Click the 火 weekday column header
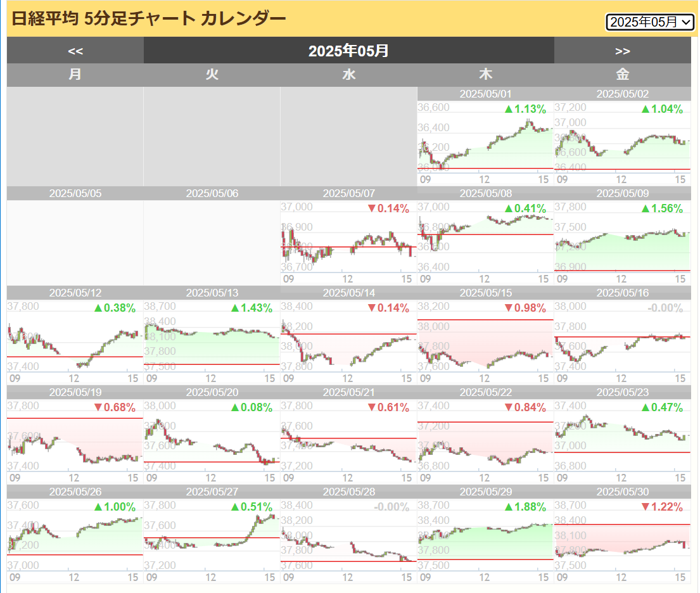This screenshot has width=700, height=593. point(212,75)
